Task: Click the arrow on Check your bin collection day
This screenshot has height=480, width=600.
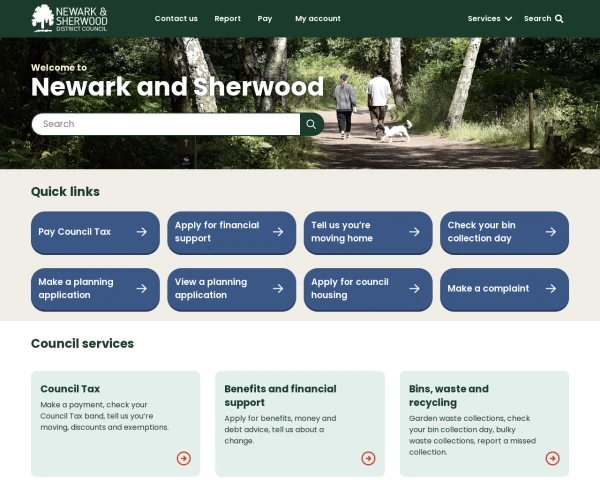Action: [551, 232]
